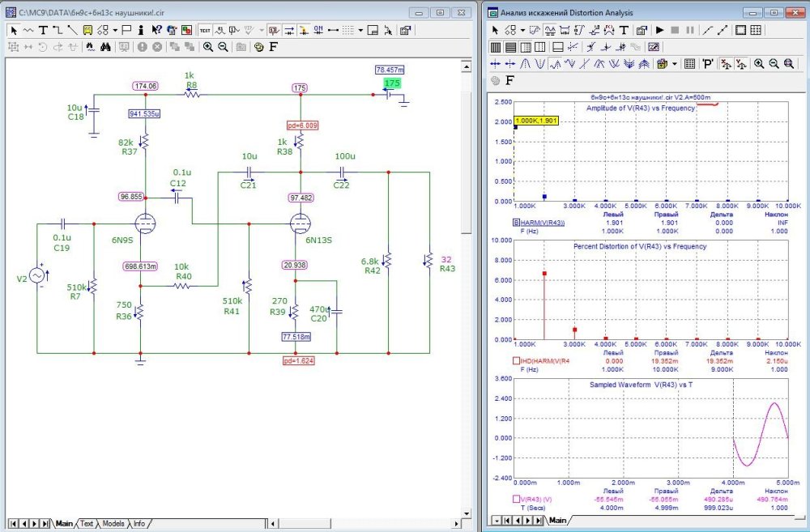Screen dimensions: 810x532
Task: Expand the grid options dropdown arrow
Action: point(360,30)
